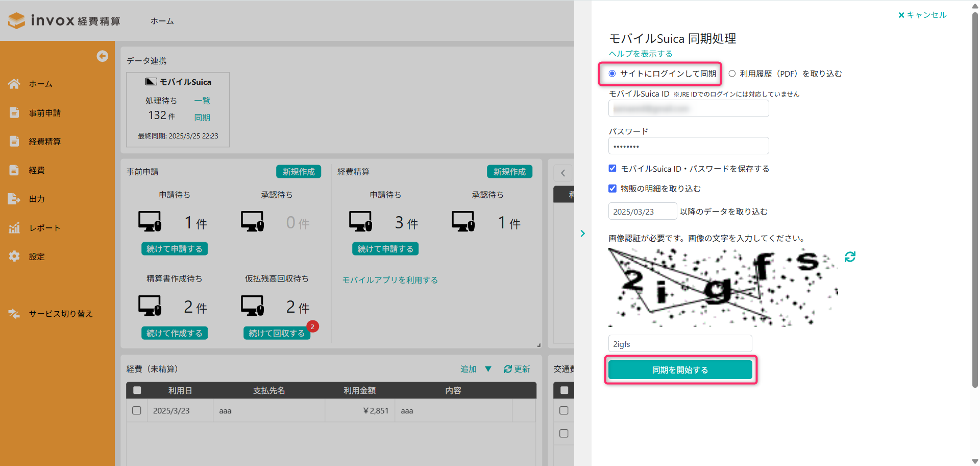Click monitor icon under 精算書作成待ち
This screenshot has width=980, height=466.
150,306
